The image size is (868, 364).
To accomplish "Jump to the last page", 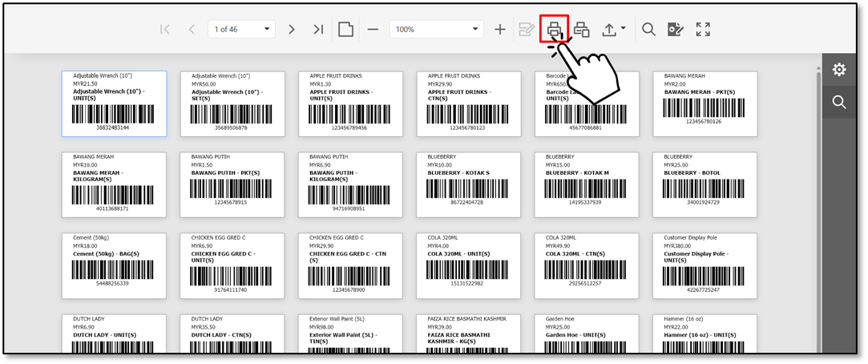I will click(318, 30).
